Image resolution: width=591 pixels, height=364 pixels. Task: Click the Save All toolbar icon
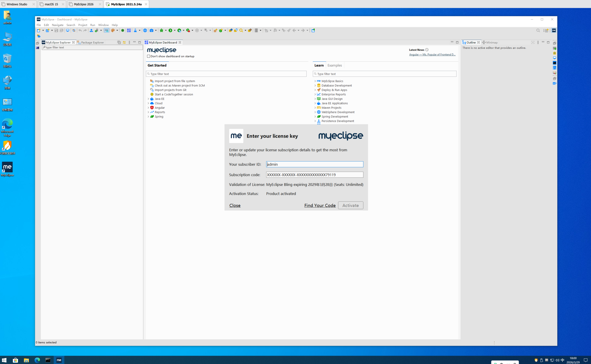(62, 30)
